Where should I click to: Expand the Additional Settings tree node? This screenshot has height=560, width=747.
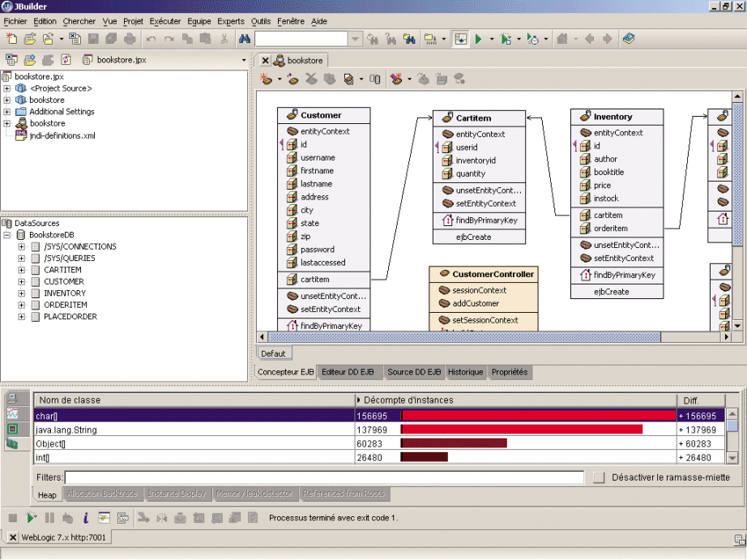coord(7,112)
